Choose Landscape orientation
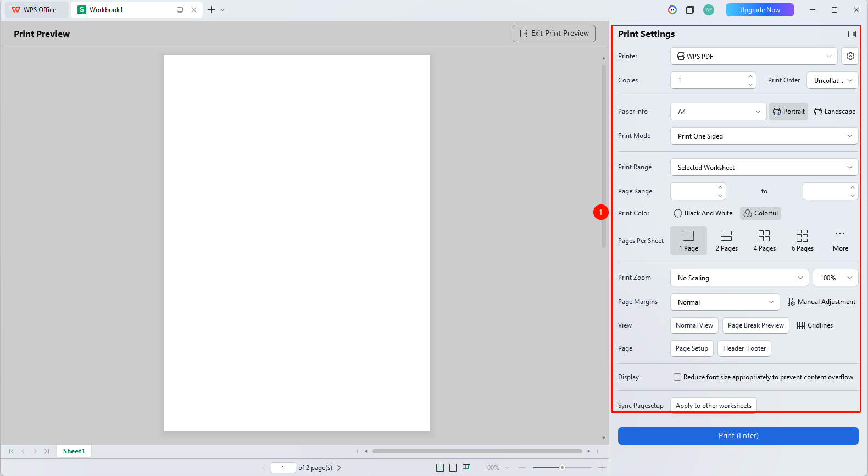 pos(834,112)
